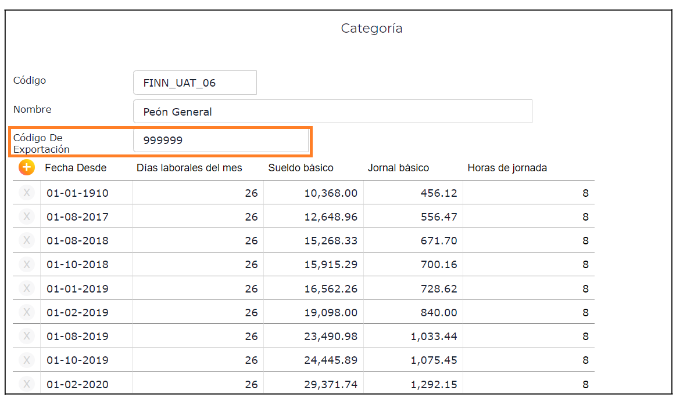Image resolution: width=678 pixels, height=402 pixels.
Task: Delete the 01-08-2018 row with its X icon
Action: (27, 241)
